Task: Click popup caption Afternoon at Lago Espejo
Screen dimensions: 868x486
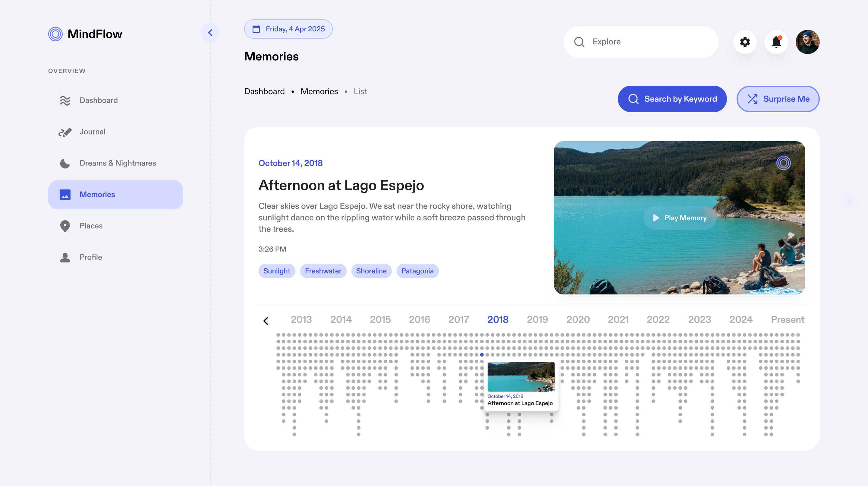Action: click(520, 403)
